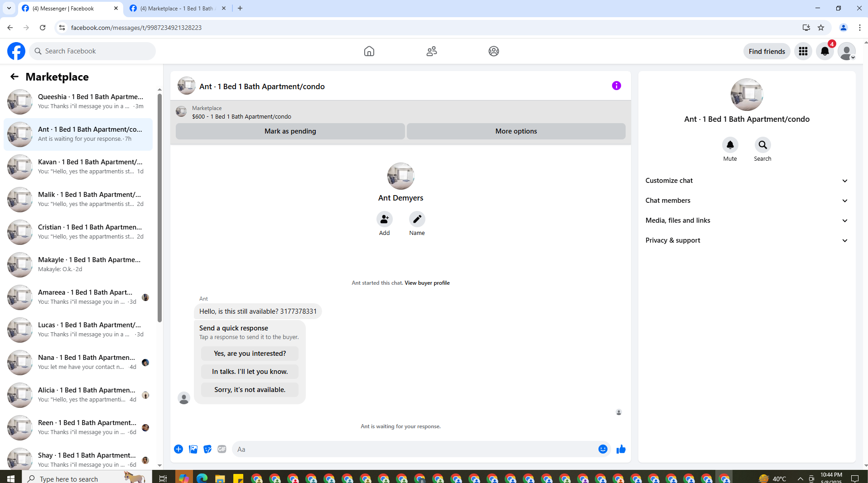Open More options for the listing
868x483 pixels.
point(516,131)
